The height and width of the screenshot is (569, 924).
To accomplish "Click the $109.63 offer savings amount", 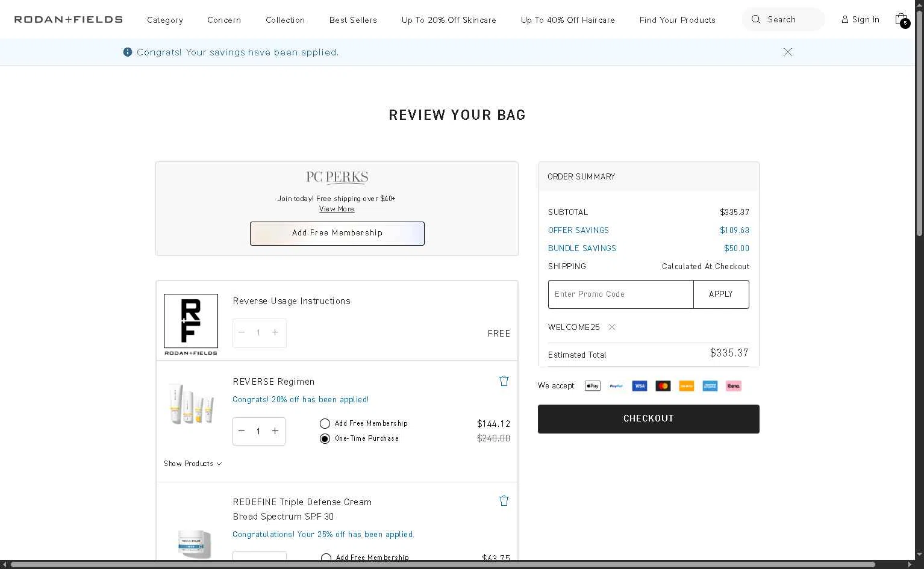I will click(x=735, y=230).
